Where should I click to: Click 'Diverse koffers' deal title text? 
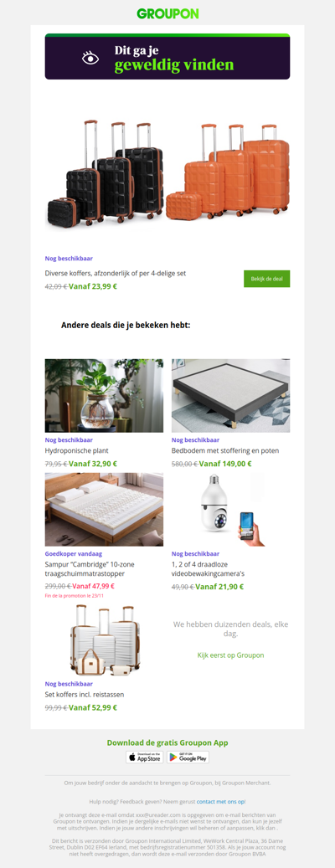coord(116,273)
